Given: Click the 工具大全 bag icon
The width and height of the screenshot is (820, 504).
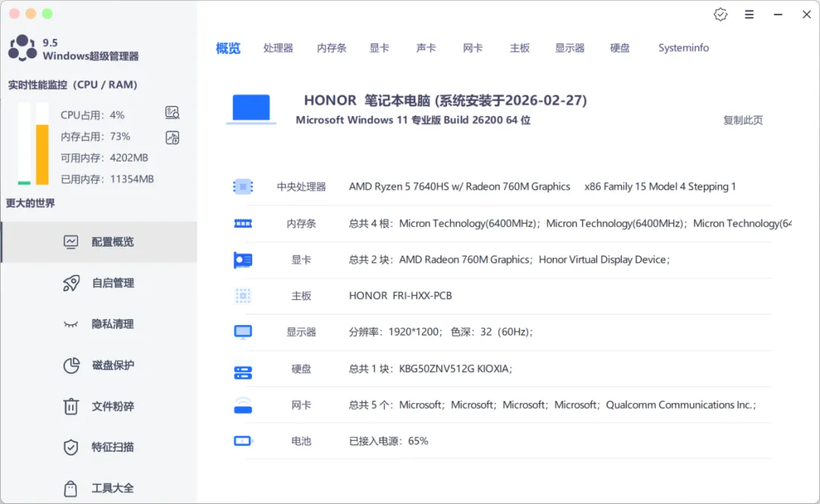Looking at the screenshot, I should [x=71, y=488].
